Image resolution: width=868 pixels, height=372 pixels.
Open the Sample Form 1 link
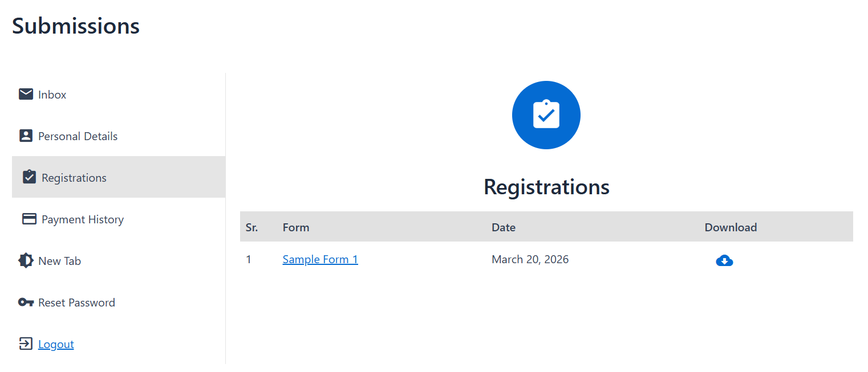pyautogui.click(x=320, y=259)
